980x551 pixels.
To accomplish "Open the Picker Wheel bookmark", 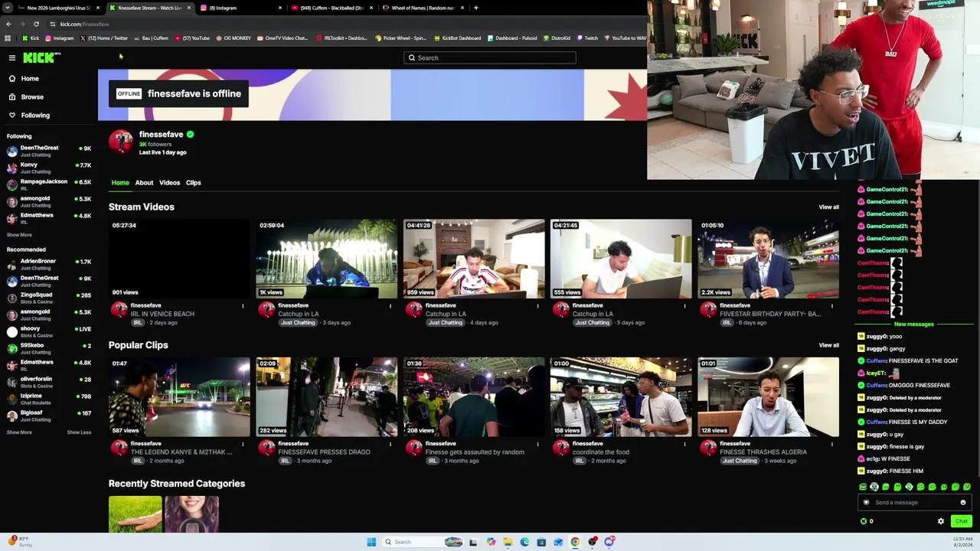I will tap(400, 38).
